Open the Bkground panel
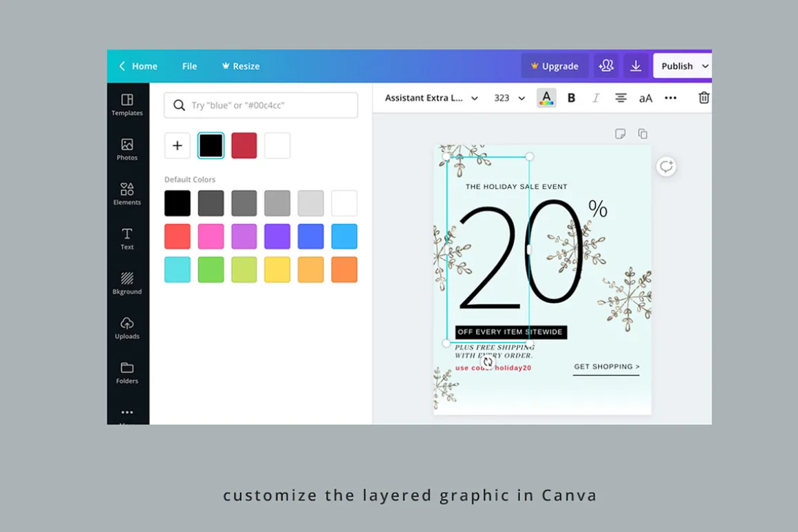The image size is (798, 532). click(x=127, y=283)
